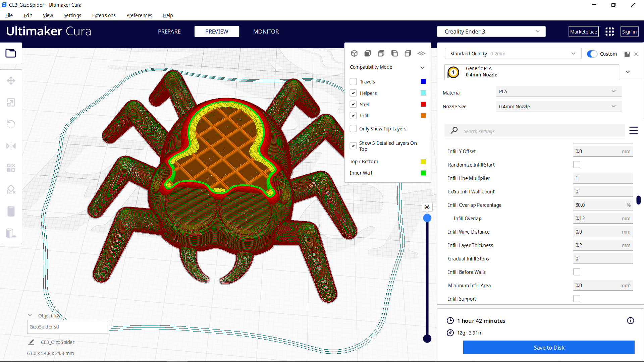Undock the print settings panel
Viewport: 644px width, 362px height.
coord(627,54)
